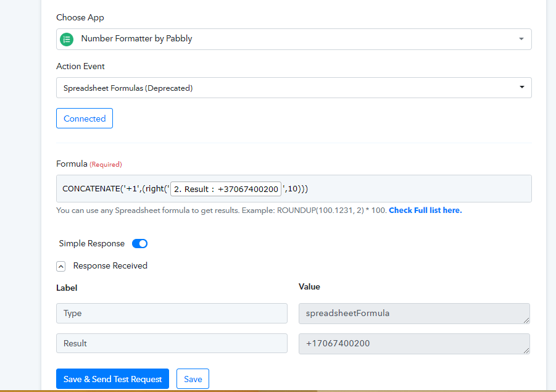Click the spreadsheetFormula value field
This screenshot has width=556, height=392.
click(414, 314)
